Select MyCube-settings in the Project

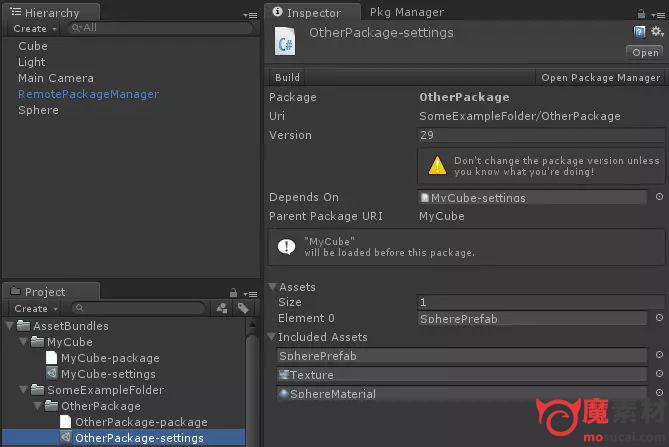(108, 374)
